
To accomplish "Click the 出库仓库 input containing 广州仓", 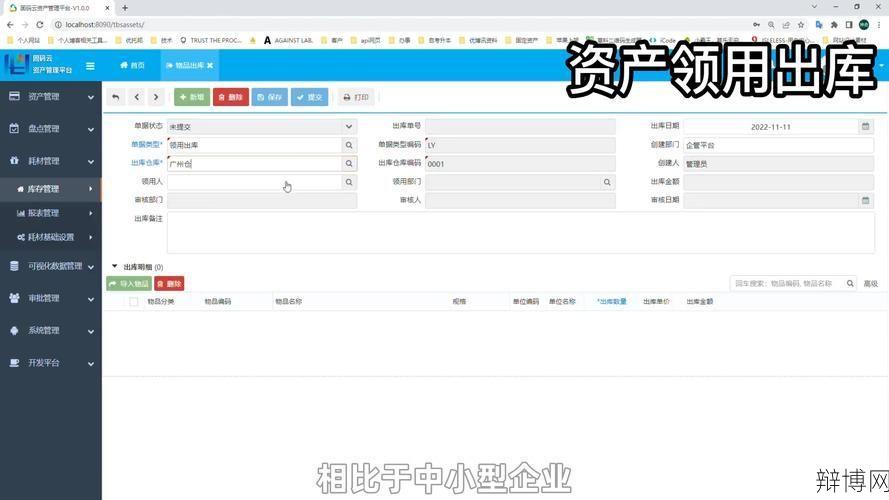I will point(255,164).
